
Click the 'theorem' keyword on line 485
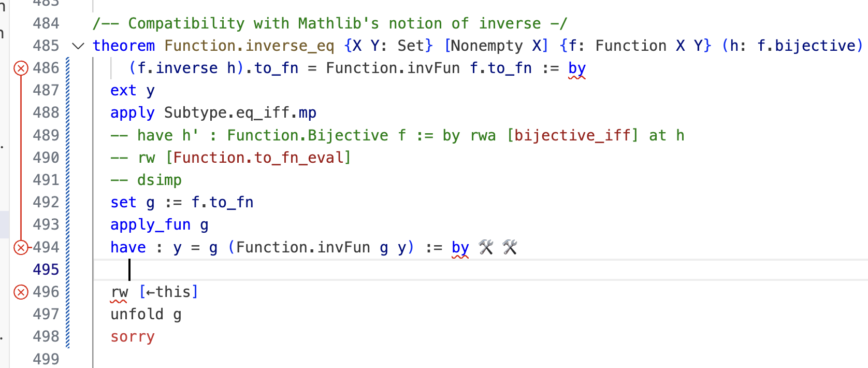click(124, 46)
